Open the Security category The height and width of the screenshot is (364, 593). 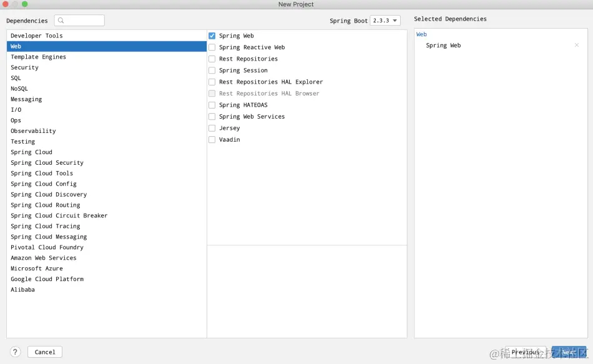pos(107,67)
